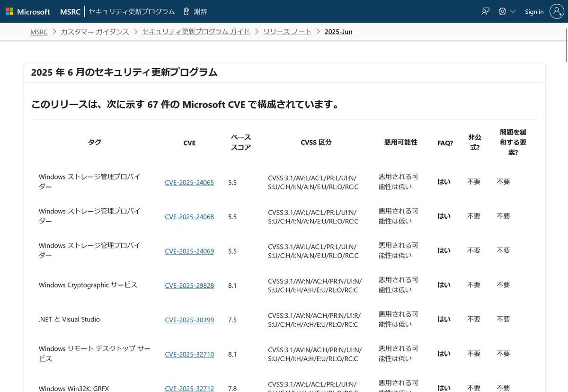Open リリース ノート breadcrumb
Image resolution: width=568 pixels, height=392 pixels.
point(287,32)
